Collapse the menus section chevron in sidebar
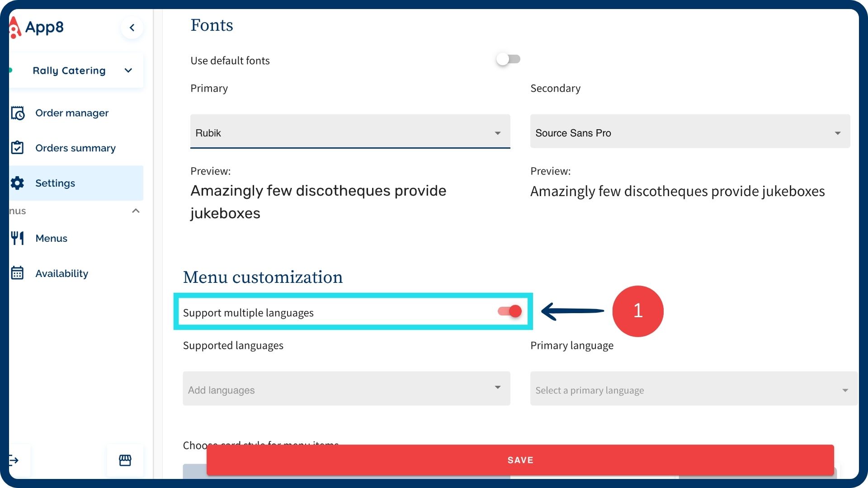Screen dimensions: 868x488 coord(136,211)
